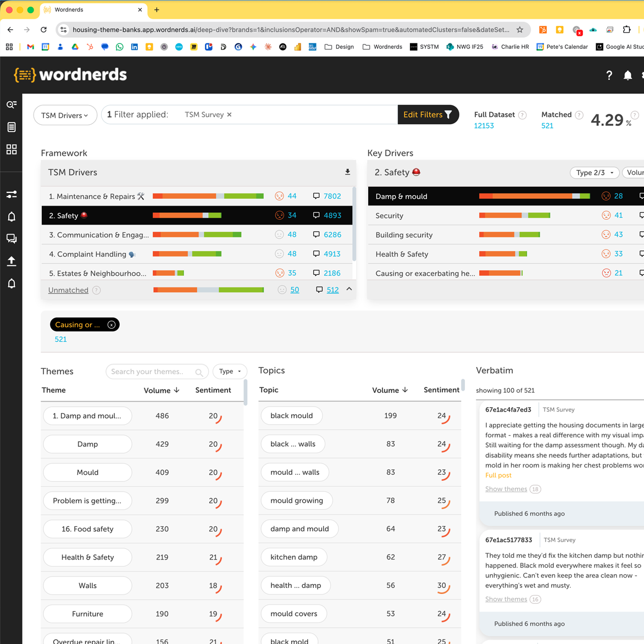Remove the TSM Survey filter tag
The width and height of the screenshot is (644, 644).
click(229, 115)
